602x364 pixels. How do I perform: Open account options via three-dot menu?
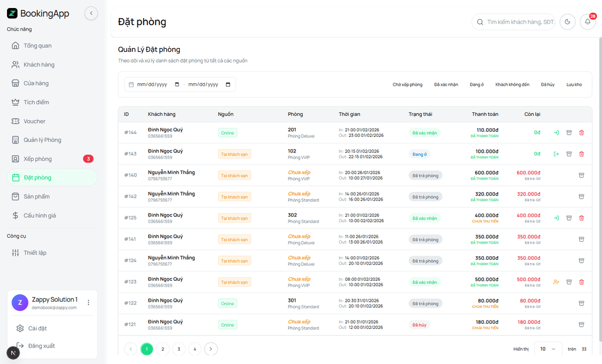[88, 302]
